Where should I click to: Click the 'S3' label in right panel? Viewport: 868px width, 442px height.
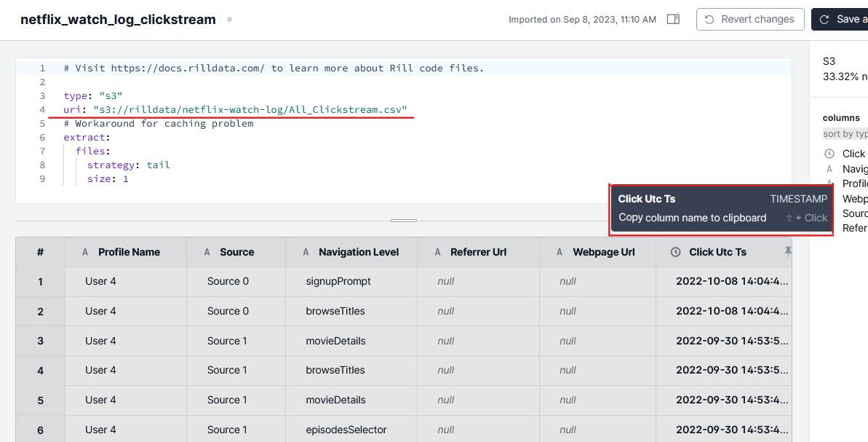click(829, 61)
